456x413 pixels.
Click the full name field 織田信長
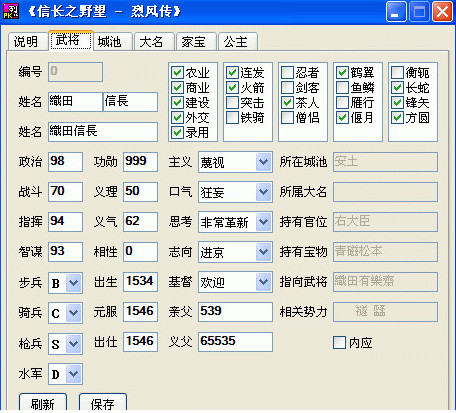click(103, 132)
